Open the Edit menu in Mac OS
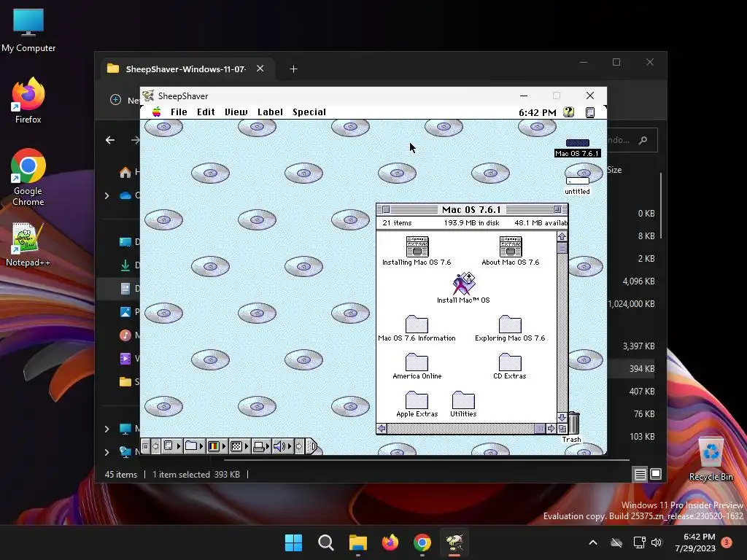Screen dimensions: 747x560 pos(206,112)
